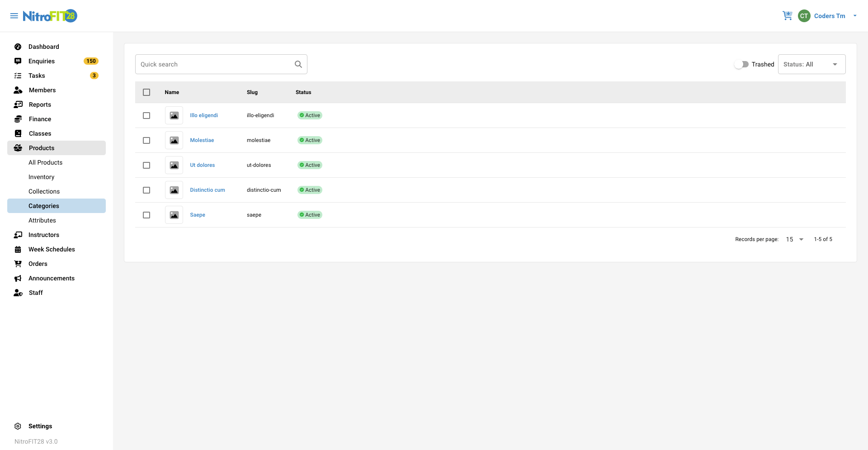The height and width of the screenshot is (450, 868).
Task: Click the search magnifier icon
Action: coord(298,64)
